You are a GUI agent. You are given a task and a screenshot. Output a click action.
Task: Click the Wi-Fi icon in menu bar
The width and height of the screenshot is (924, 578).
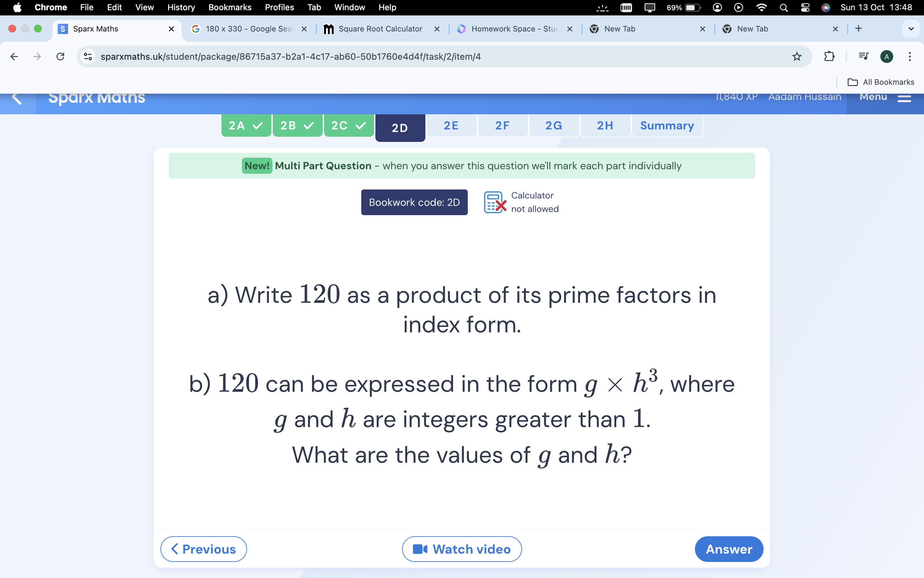pos(761,7)
